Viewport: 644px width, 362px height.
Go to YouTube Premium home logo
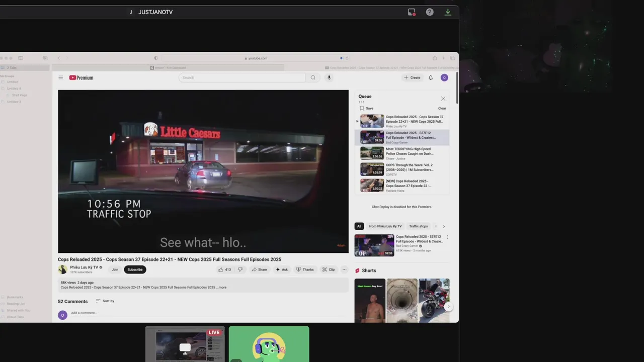point(81,77)
